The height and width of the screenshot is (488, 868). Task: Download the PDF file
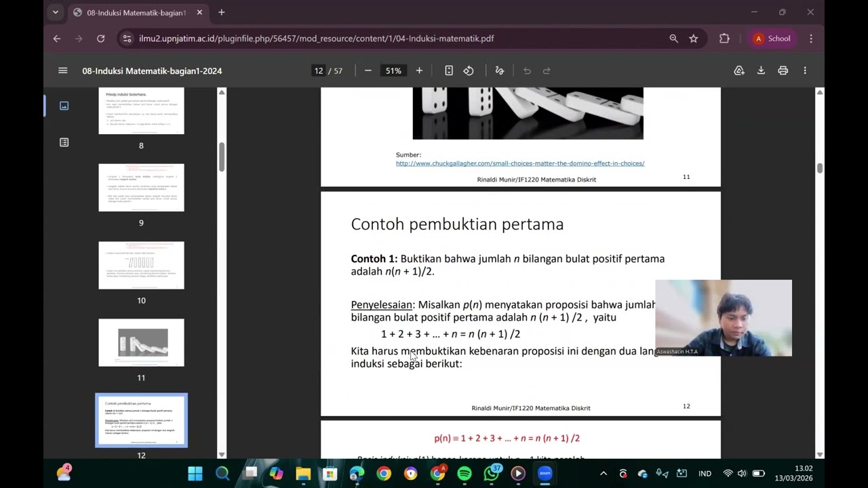[x=761, y=70]
